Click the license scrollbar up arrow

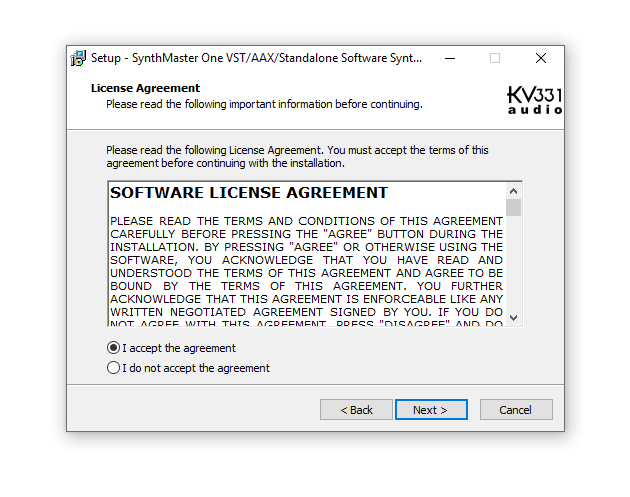pos(513,191)
